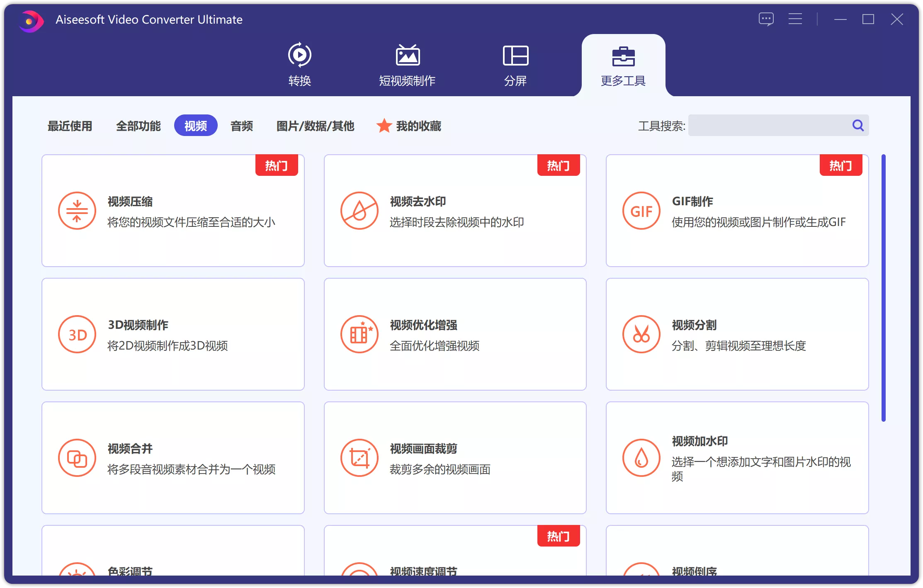Click the 视频速度调节 card title
Viewport: 923px width, 588px height.
(423, 571)
